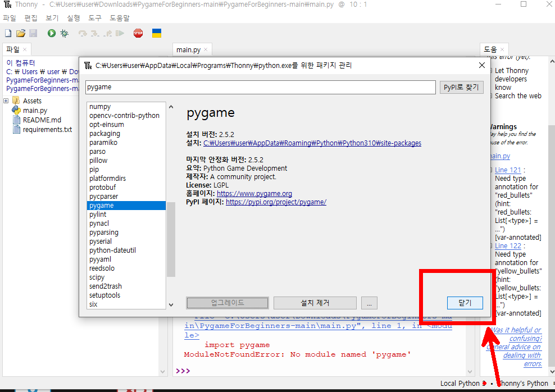Viewport: 555px width, 392px height.
Task: Close the 도움 panel tab
Action: coord(502,49)
